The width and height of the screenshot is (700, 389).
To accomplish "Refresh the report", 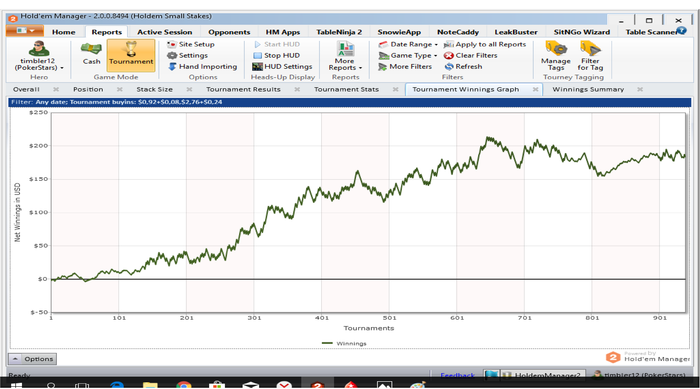I will (463, 67).
